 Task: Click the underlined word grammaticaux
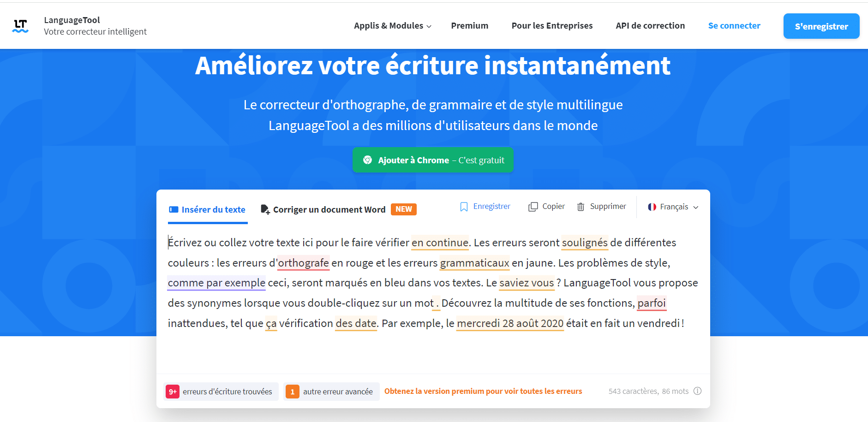[x=474, y=263]
